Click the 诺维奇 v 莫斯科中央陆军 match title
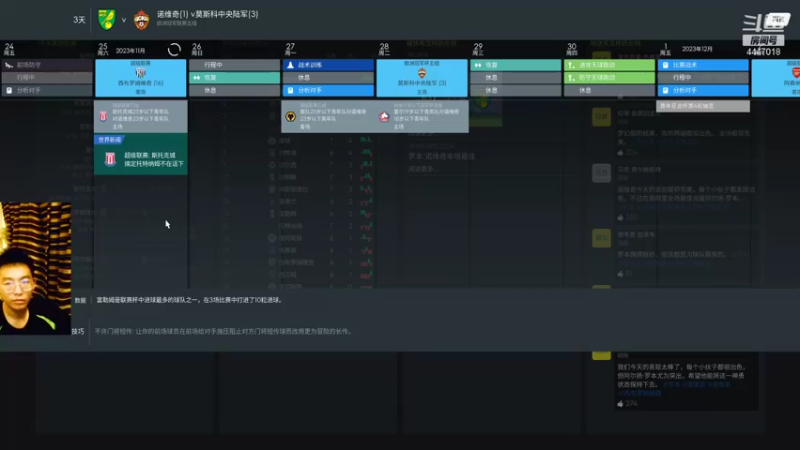 click(208, 14)
